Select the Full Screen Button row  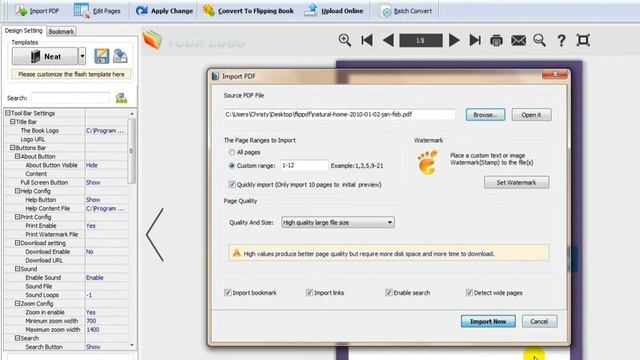pyautogui.click(x=66, y=182)
